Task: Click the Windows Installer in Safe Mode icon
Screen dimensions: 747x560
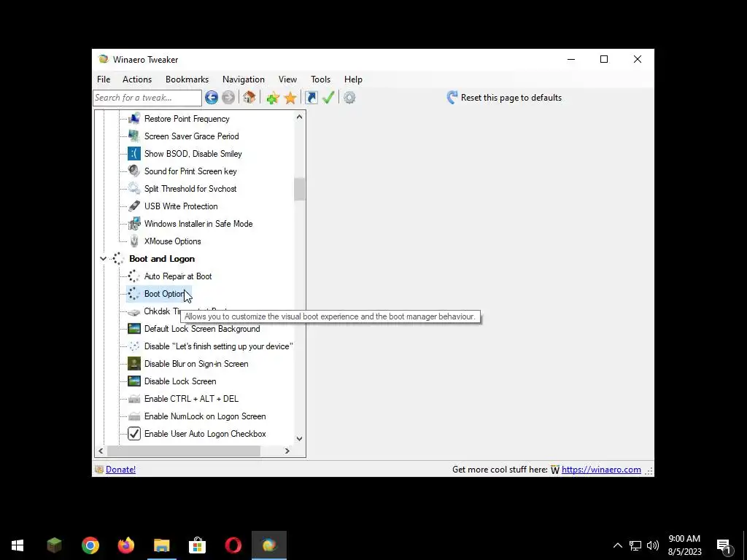Action: (x=134, y=223)
